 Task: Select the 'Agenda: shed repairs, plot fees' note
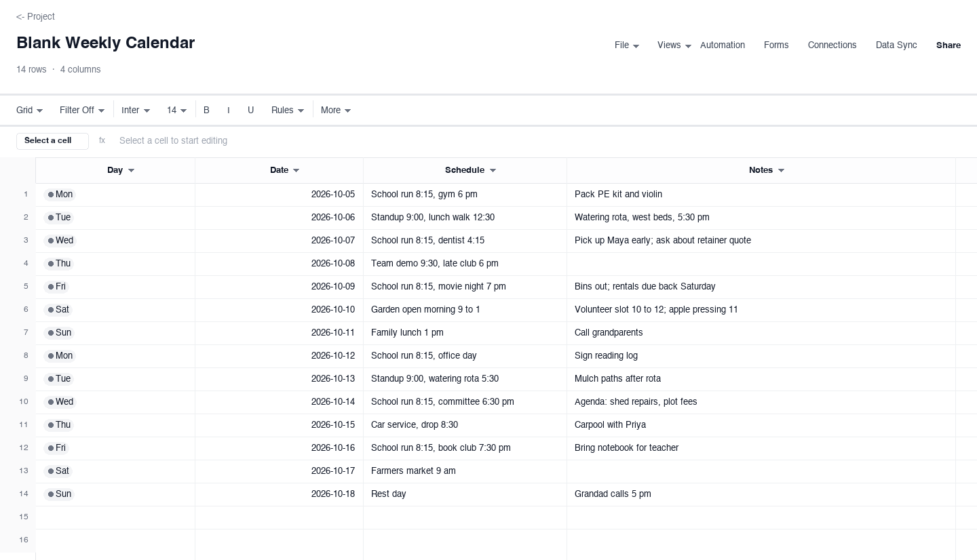pos(761,402)
